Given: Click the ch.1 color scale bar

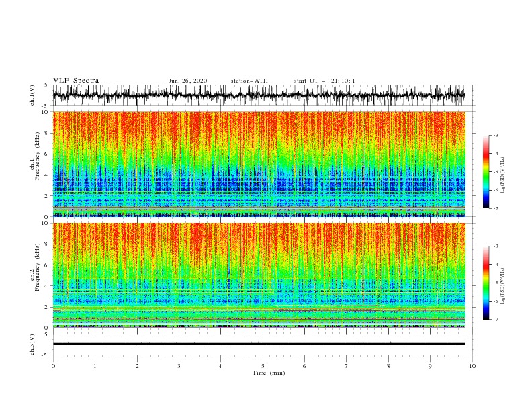Looking at the screenshot, I should [x=486, y=172].
